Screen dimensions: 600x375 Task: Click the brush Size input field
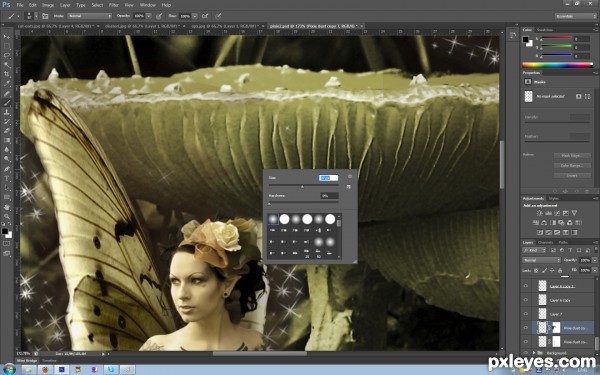point(329,178)
